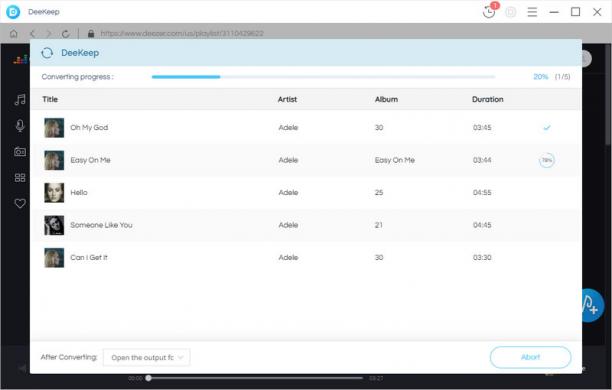
Task: Open Favorites heart icon in sidebar
Action: pos(20,203)
